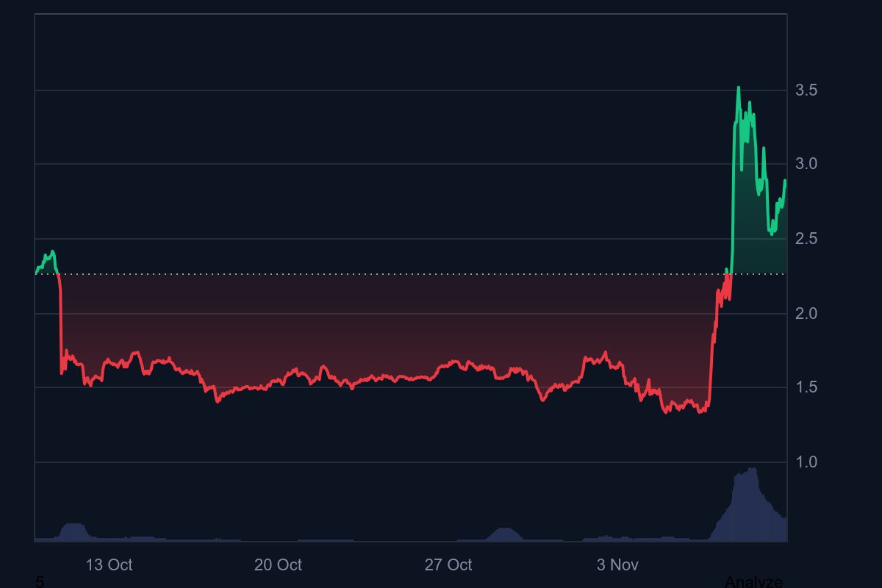Click the early green peak at chart start
882x588 pixels.
[x=51, y=252]
